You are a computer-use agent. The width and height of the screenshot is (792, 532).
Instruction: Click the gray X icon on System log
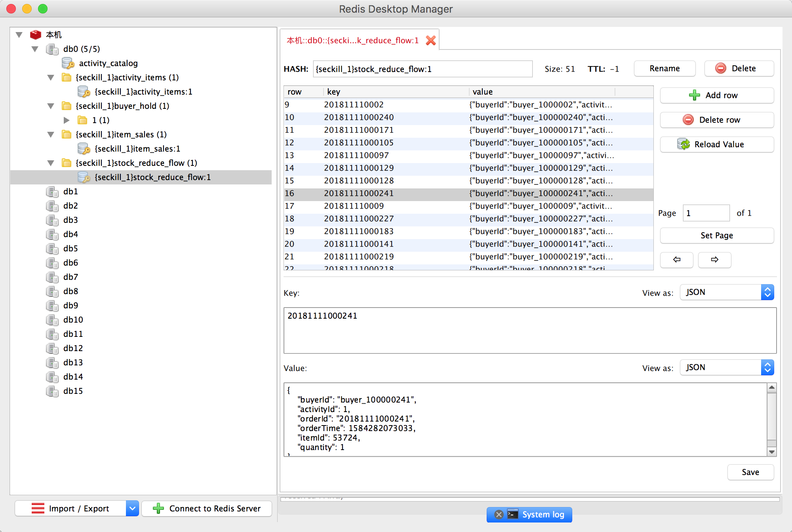coord(499,515)
